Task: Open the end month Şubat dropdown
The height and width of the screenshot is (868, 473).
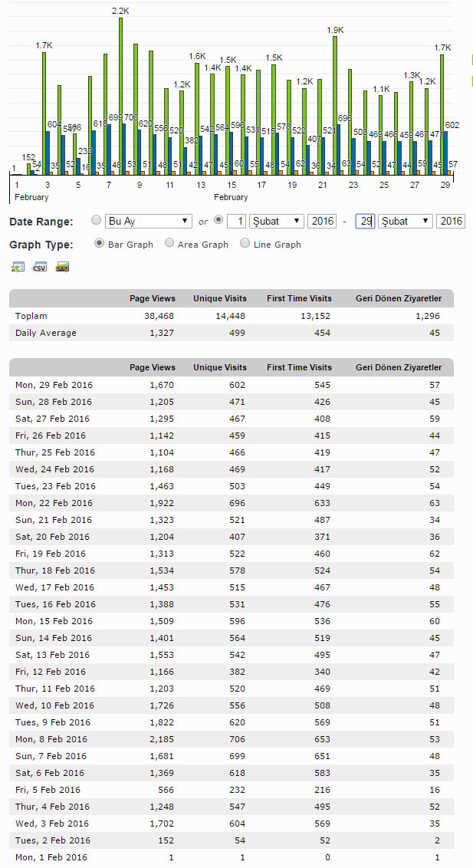Action: pos(405,221)
